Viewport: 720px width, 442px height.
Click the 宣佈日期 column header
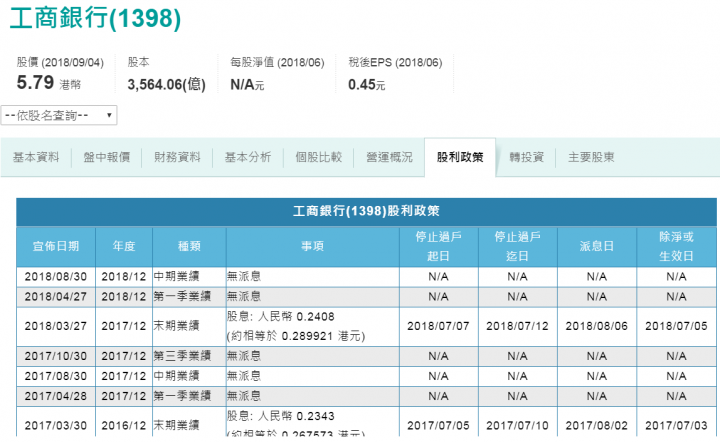point(56,246)
